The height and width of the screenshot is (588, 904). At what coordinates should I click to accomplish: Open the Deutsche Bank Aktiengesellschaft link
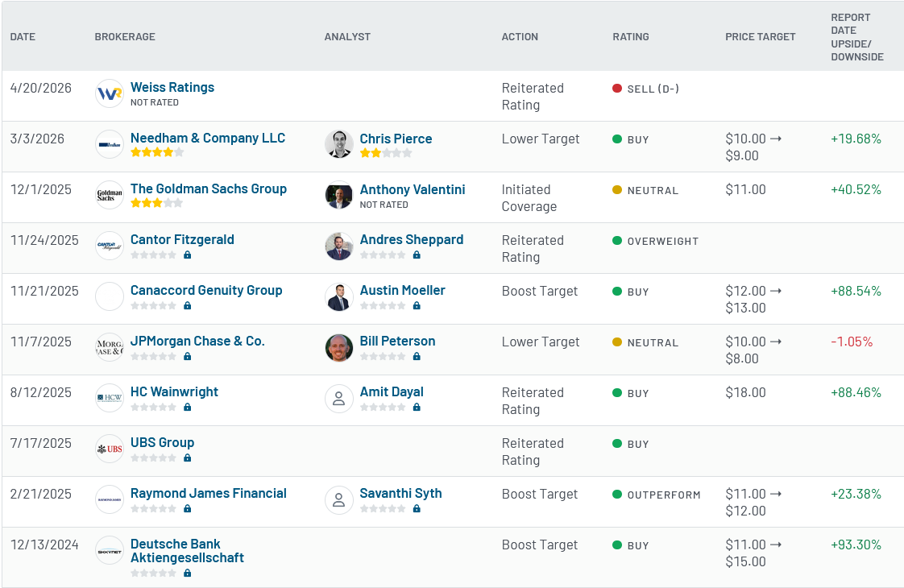[x=188, y=550]
